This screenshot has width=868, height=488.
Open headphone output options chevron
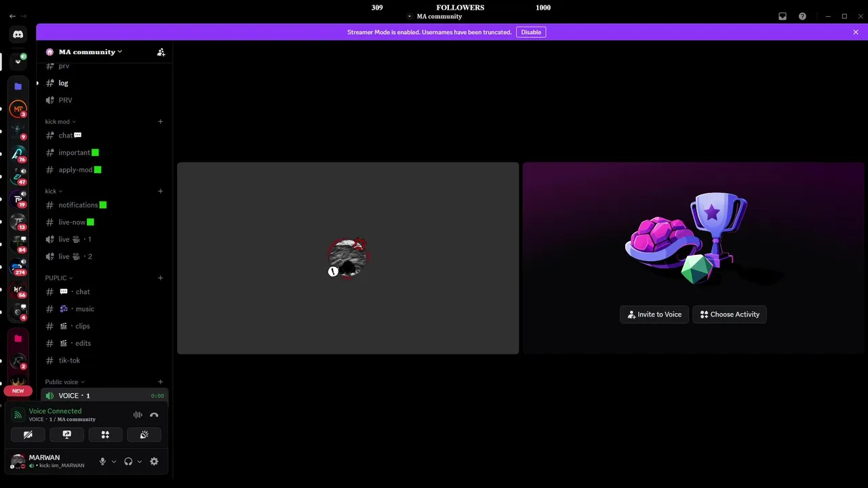pos(140,462)
